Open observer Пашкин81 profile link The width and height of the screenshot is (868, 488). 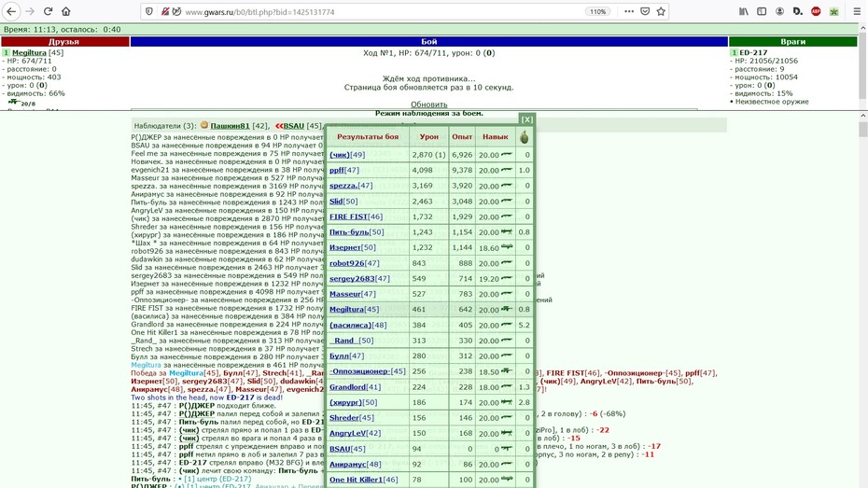pyautogui.click(x=230, y=126)
